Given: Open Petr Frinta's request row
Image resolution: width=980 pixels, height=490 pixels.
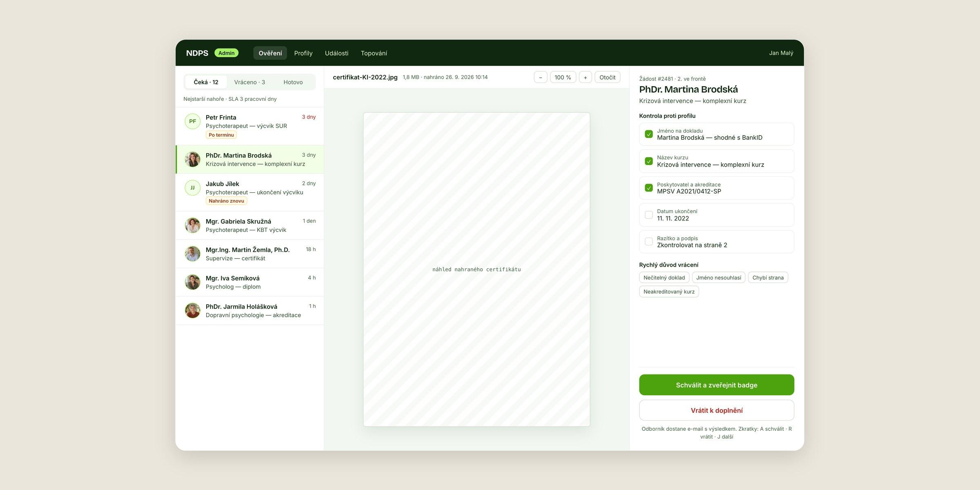Looking at the screenshot, I should tap(250, 126).
